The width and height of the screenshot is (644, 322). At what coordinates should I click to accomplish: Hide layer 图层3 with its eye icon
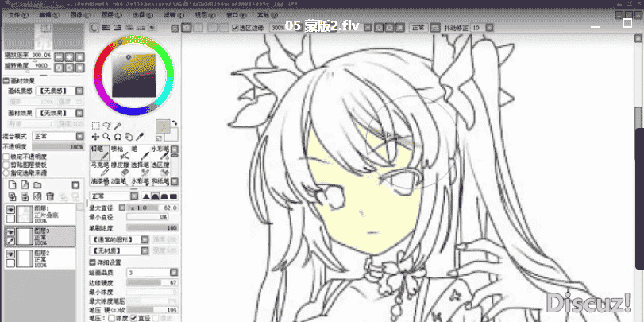[x=11, y=232]
